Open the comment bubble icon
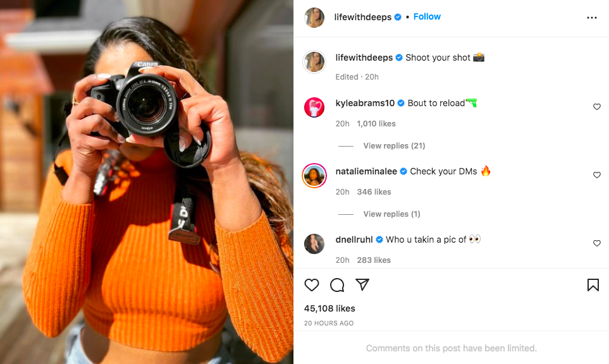The height and width of the screenshot is (364, 609). (x=337, y=285)
